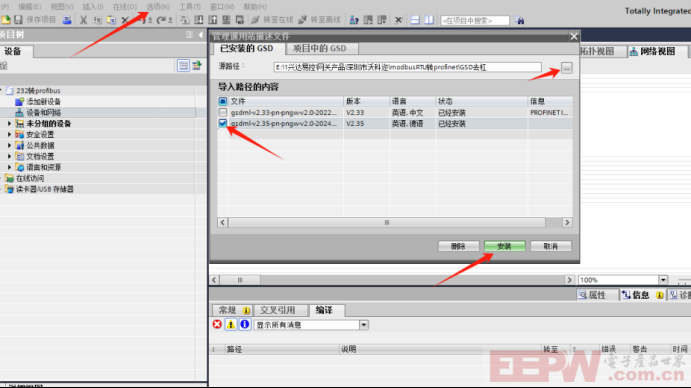Screen dimensions: 691x388
Task: Click the Accessible devices icon with question mark
Action: (x=354, y=20)
